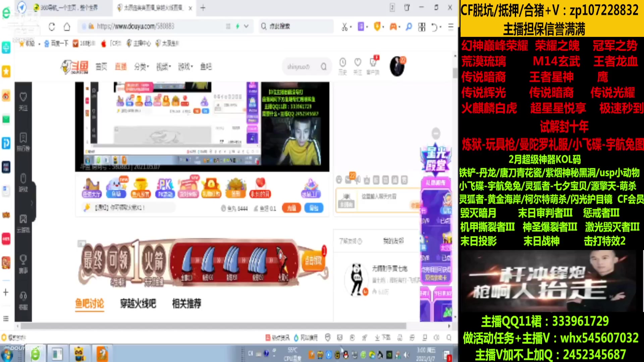The image size is (644, 362).
Task: Click the undo closed tab arrow
Action: click(x=434, y=27)
